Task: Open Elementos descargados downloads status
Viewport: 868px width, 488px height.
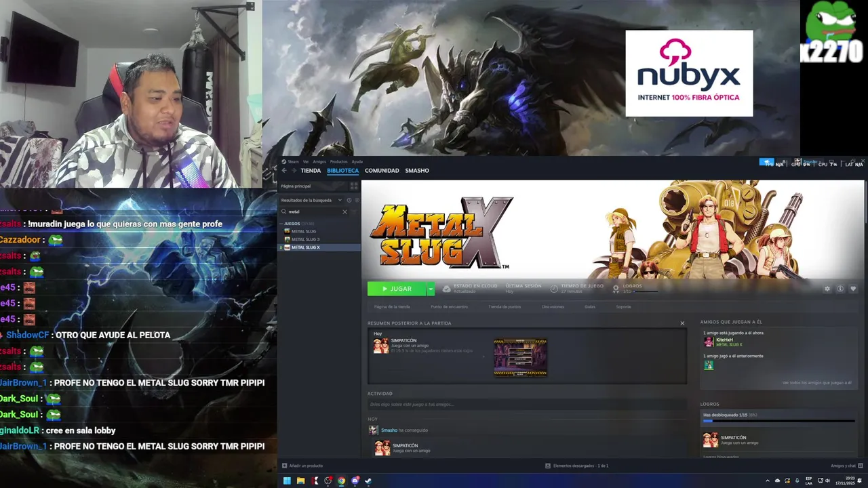Action: (x=576, y=466)
